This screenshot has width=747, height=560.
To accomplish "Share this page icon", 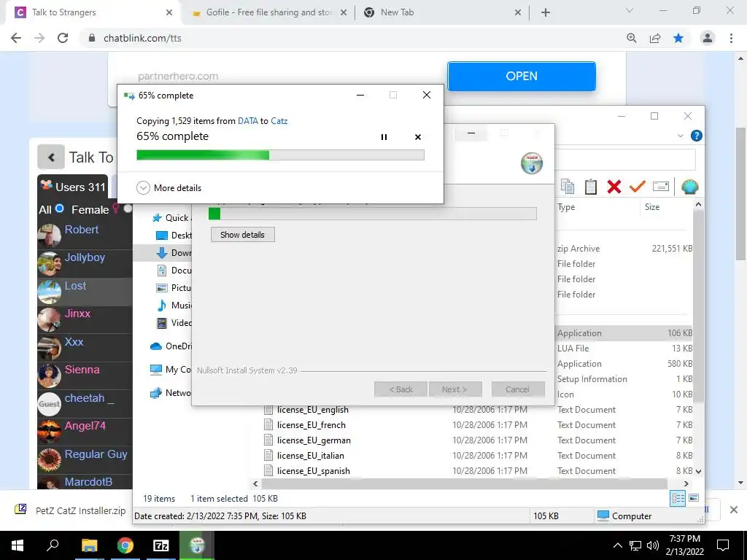I will click(x=655, y=38).
